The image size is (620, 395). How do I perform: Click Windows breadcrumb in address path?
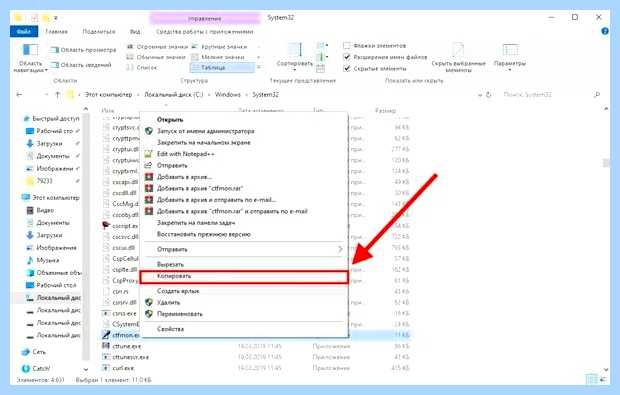(x=228, y=94)
